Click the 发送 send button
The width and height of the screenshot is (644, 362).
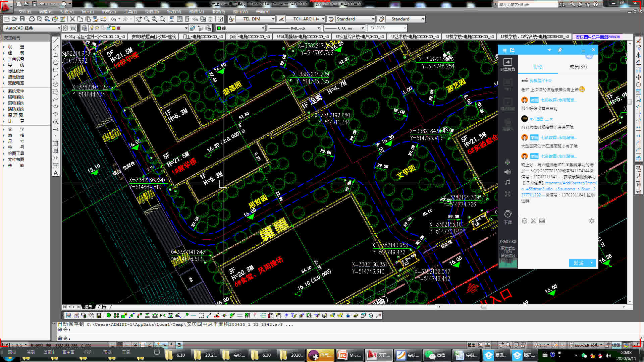click(579, 263)
